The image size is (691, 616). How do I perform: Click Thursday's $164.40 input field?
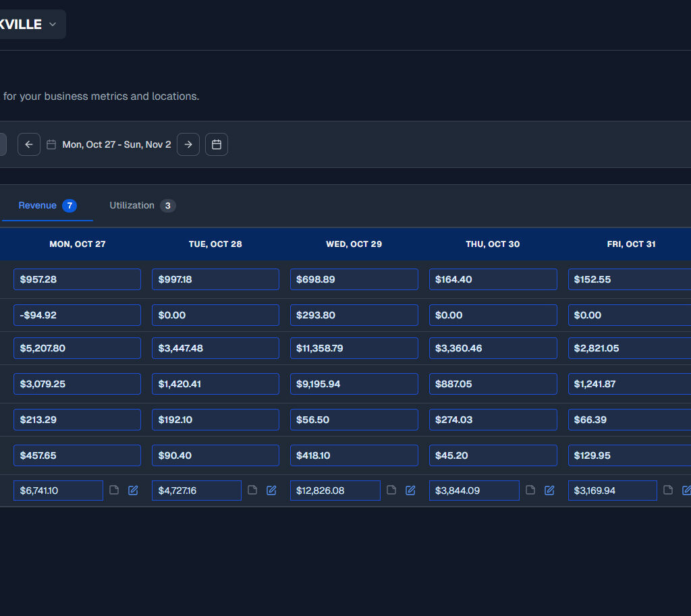coord(493,279)
